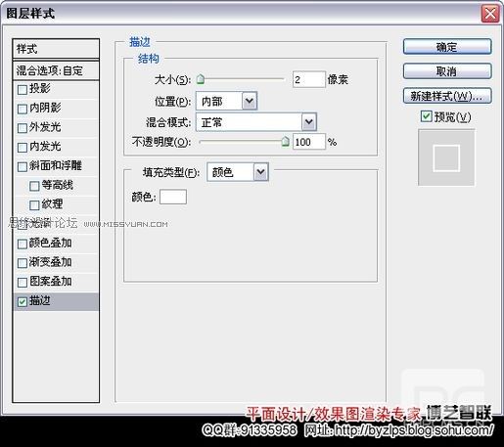Screen dimensions: 504x447
Task: Select the 样式 header item
Action: (x=56, y=49)
